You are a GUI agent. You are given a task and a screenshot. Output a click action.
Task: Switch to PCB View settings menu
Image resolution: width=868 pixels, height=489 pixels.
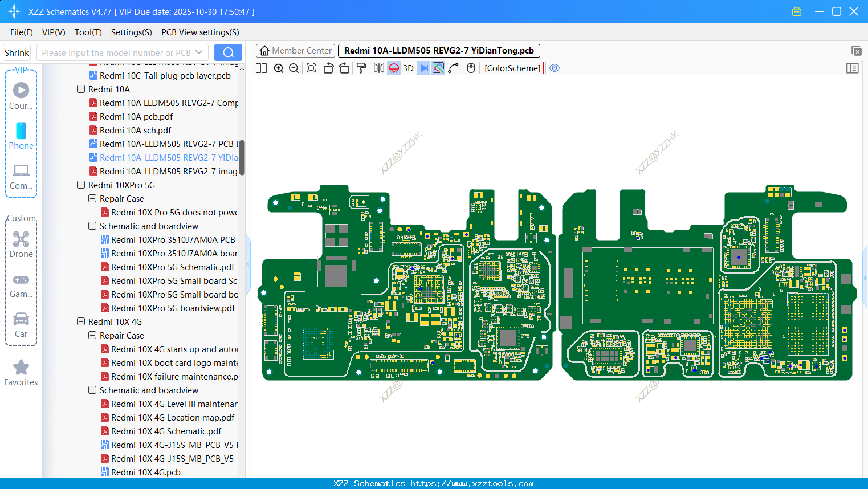(x=199, y=32)
